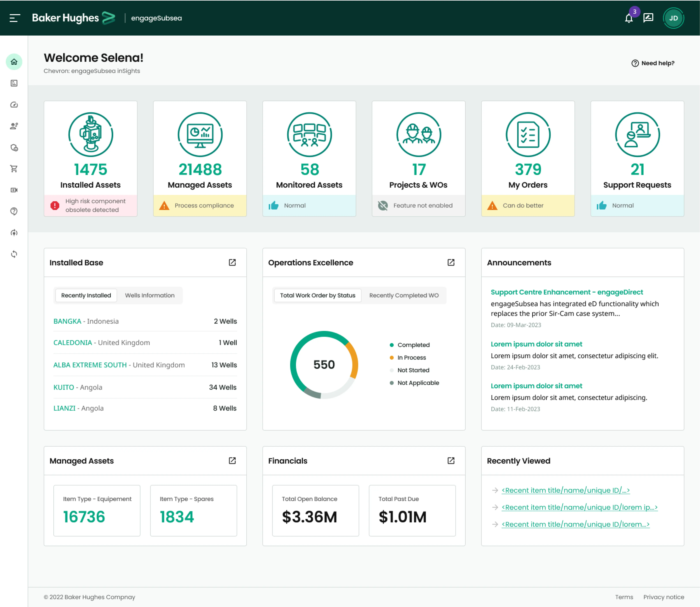700x607 pixels.
Task: Open Support Centre Enhancement announcement
Action: tap(567, 292)
